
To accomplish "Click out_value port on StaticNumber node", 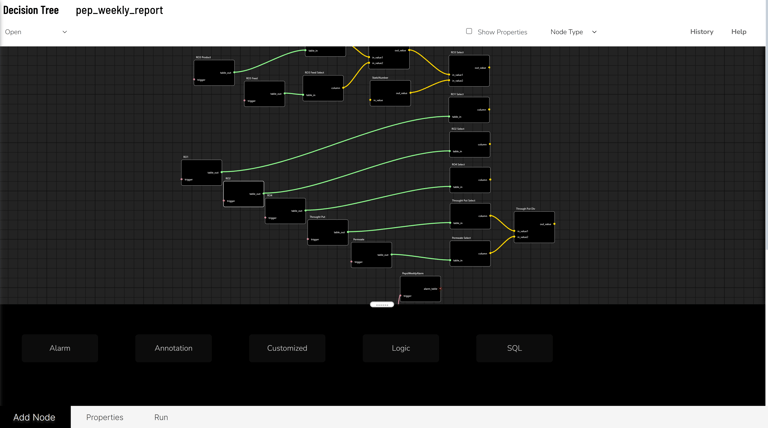I will [410, 93].
